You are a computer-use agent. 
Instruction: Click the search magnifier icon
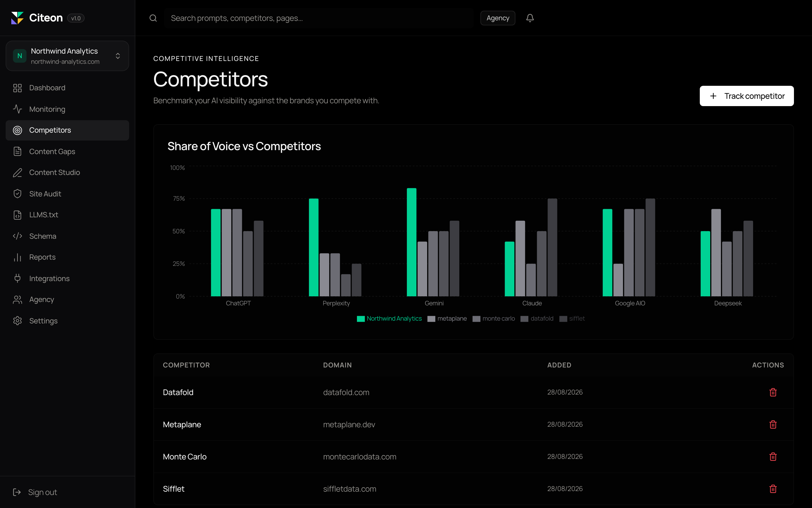tap(153, 18)
